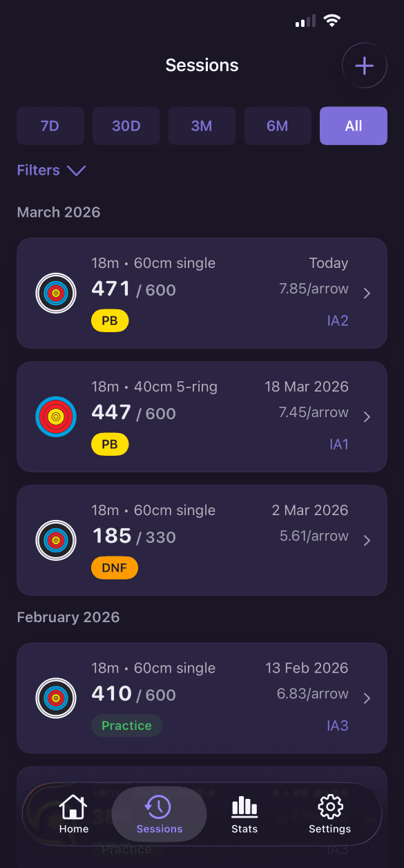Open the Stats bar-chart icon
This screenshot has height=868, width=404.
coord(244,806)
